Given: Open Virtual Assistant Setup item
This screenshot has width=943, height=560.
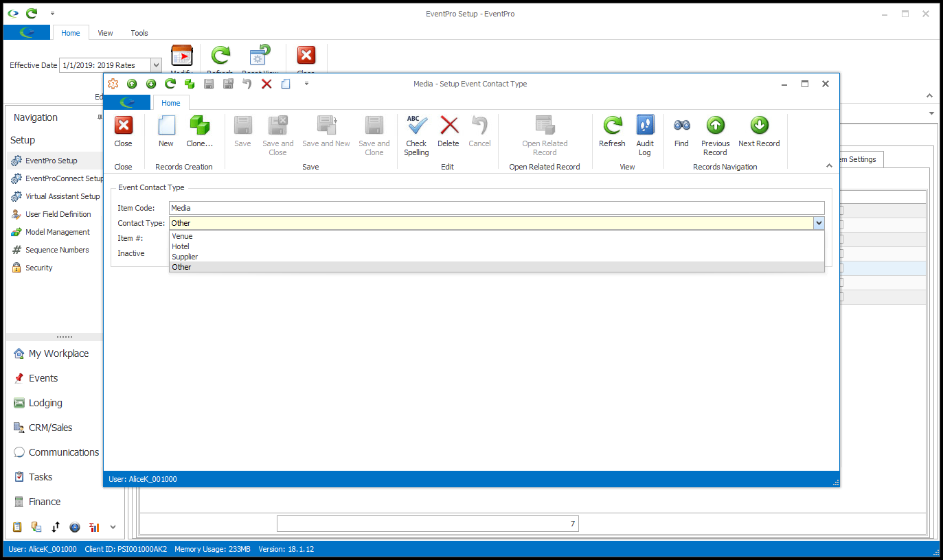Looking at the screenshot, I should coord(55,196).
